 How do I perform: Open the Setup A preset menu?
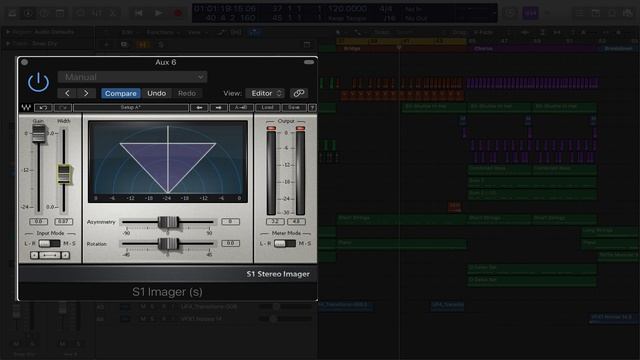tap(131, 108)
